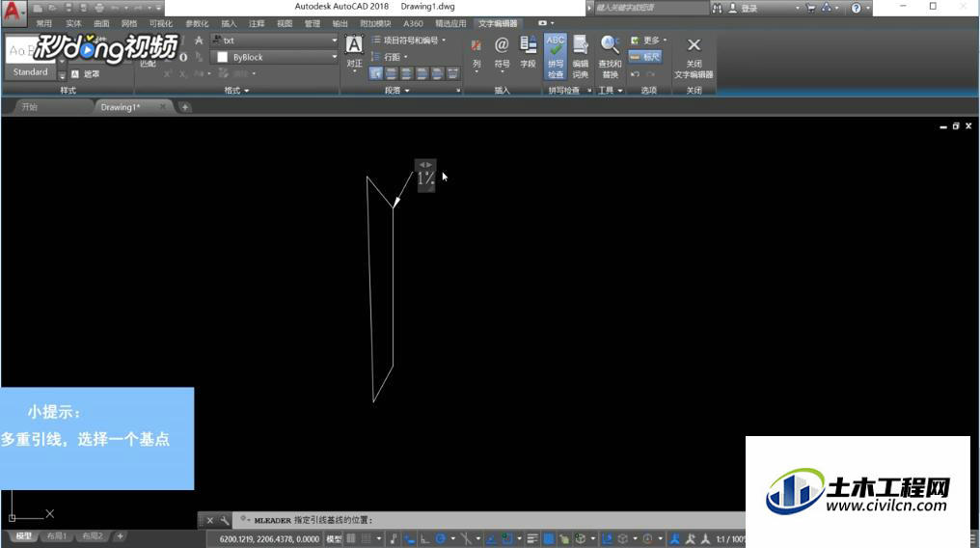The height and width of the screenshot is (548, 980).
Task: Open the AutoCAD application menu logo
Action: tap(14, 12)
